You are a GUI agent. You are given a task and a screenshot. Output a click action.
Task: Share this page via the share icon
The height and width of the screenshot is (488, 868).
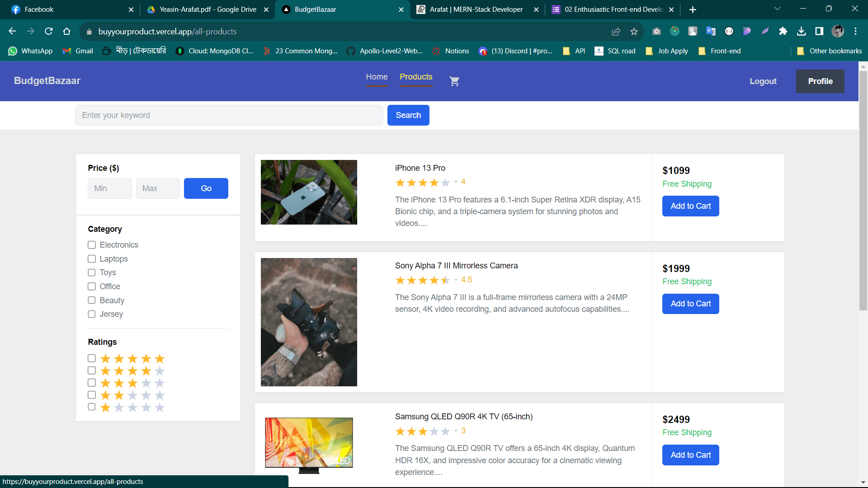(616, 31)
